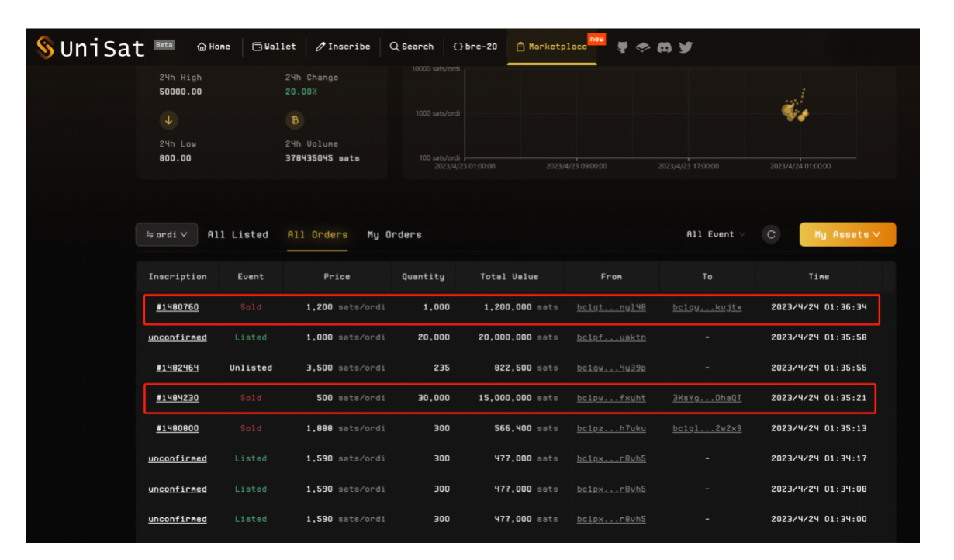Switch to the My Orders tab
The height and width of the screenshot is (560, 954).
click(x=395, y=235)
